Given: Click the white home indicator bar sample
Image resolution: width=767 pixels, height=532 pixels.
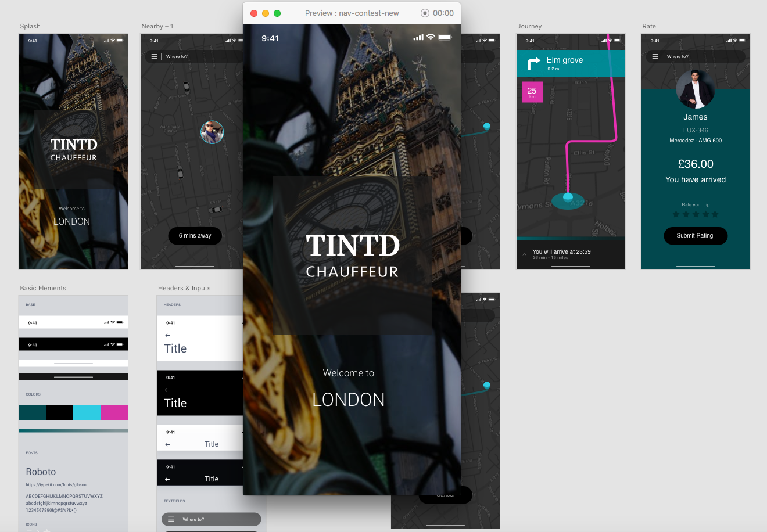Looking at the screenshot, I should pyautogui.click(x=73, y=364).
